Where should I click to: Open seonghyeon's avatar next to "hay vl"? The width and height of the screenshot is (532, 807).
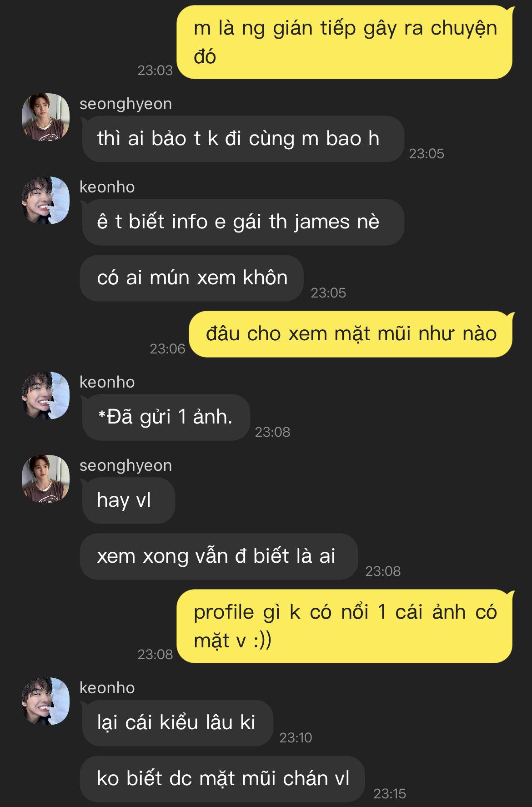(x=45, y=479)
